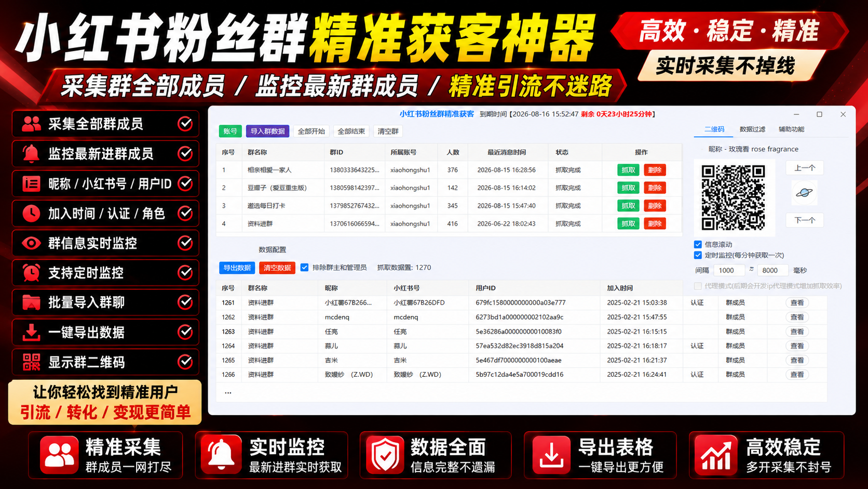
Task: Click the 抓取数据量: 1270 label
Action: pyautogui.click(x=404, y=268)
